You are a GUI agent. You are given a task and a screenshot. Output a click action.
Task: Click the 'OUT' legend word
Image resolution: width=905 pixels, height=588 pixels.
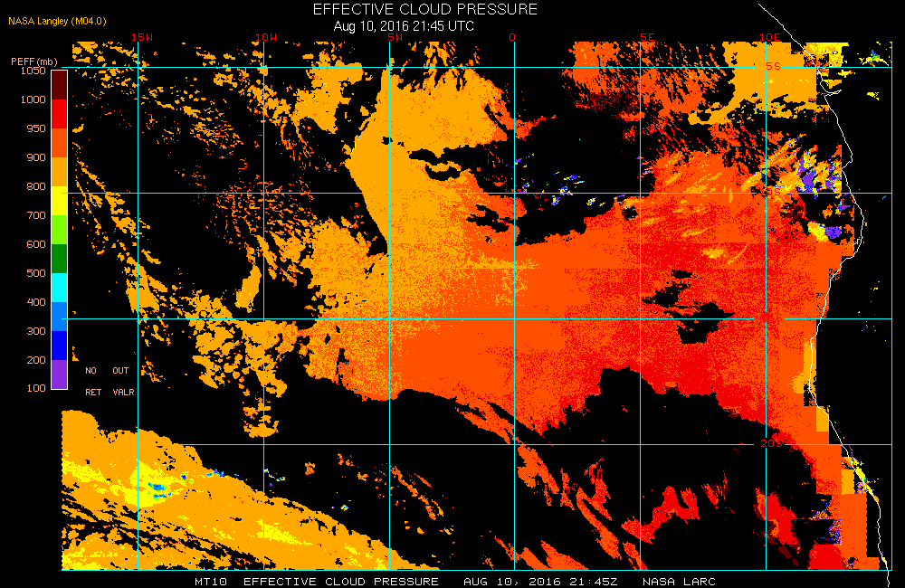coord(120,371)
